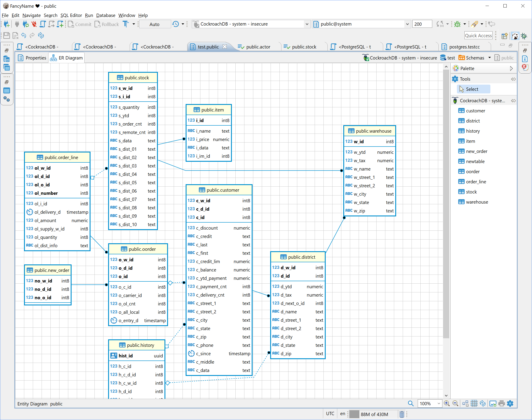
Task: Refresh the diagram layout
Action: 483,403
